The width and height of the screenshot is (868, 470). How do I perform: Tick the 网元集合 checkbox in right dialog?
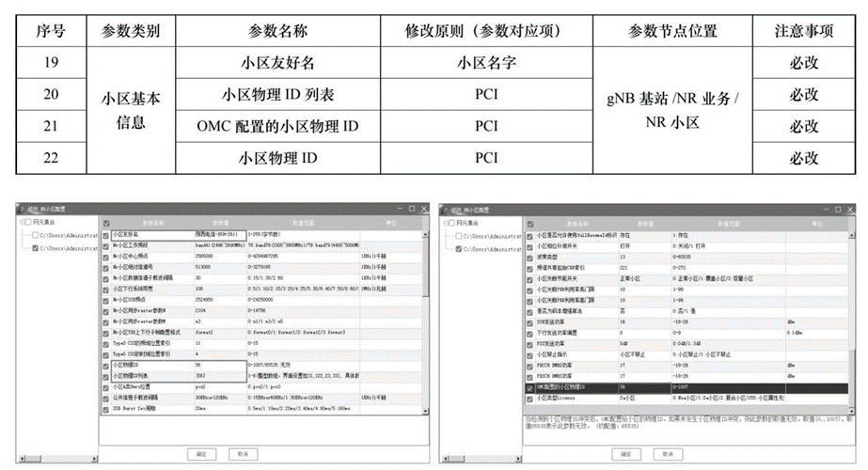click(452, 223)
